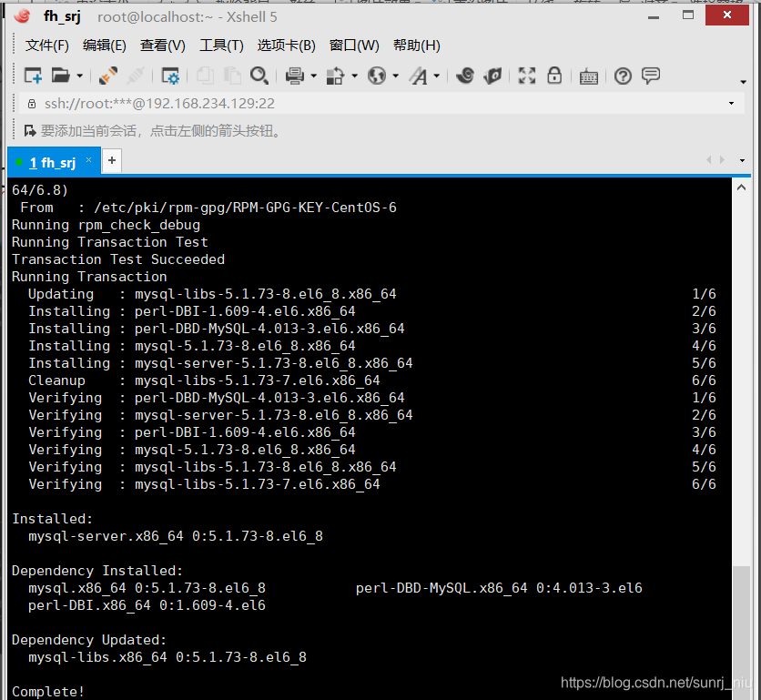
Task: Click 'Cleanup' line for mysql-libs
Action: [204, 380]
